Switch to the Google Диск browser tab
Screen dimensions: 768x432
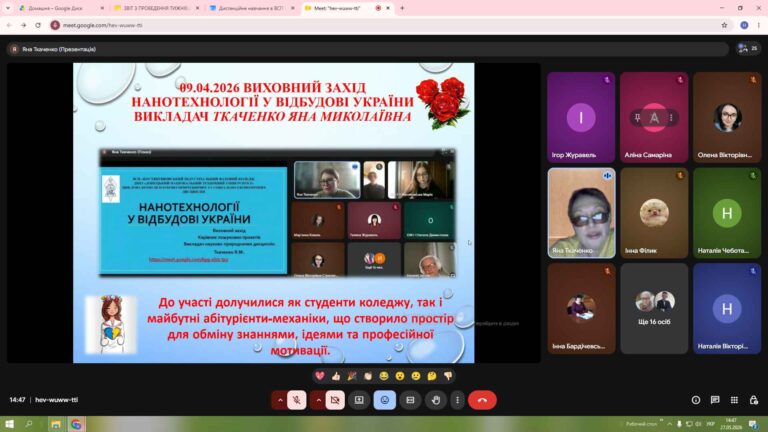(61, 8)
